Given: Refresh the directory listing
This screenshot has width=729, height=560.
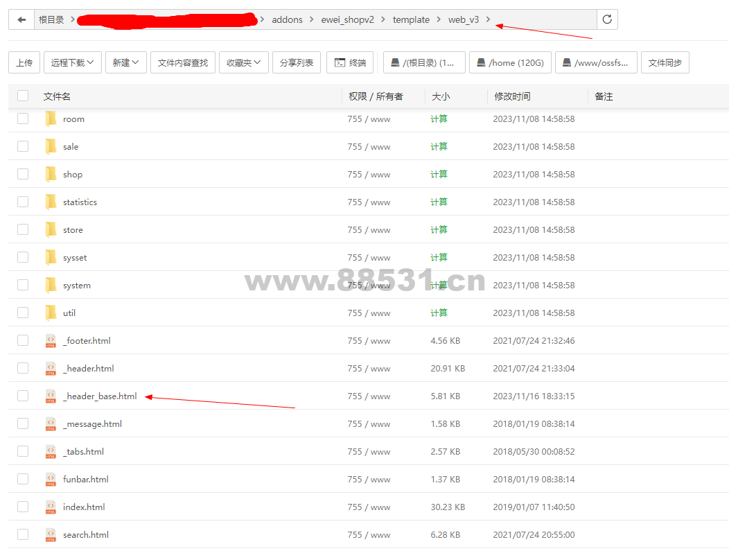Looking at the screenshot, I should click(607, 19).
